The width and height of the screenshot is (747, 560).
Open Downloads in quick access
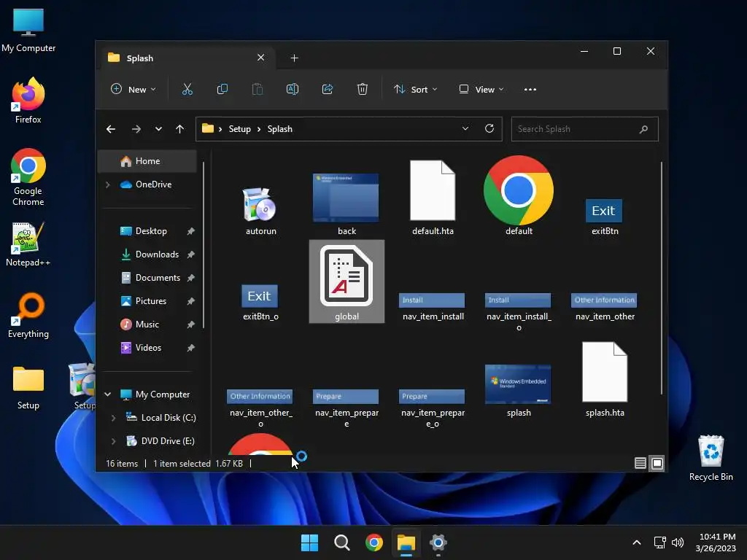click(x=157, y=254)
